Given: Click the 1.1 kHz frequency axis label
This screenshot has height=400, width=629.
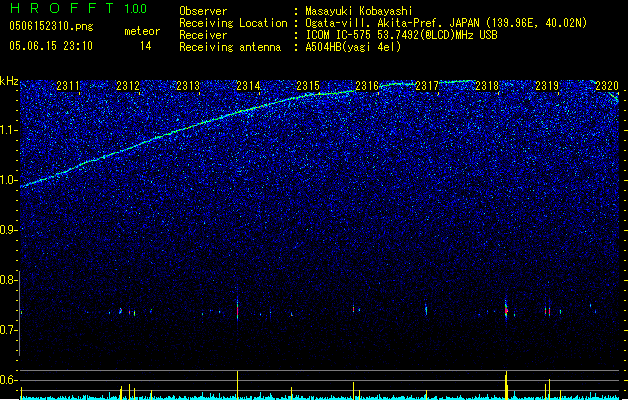Looking at the screenshot, I should click(9, 130).
